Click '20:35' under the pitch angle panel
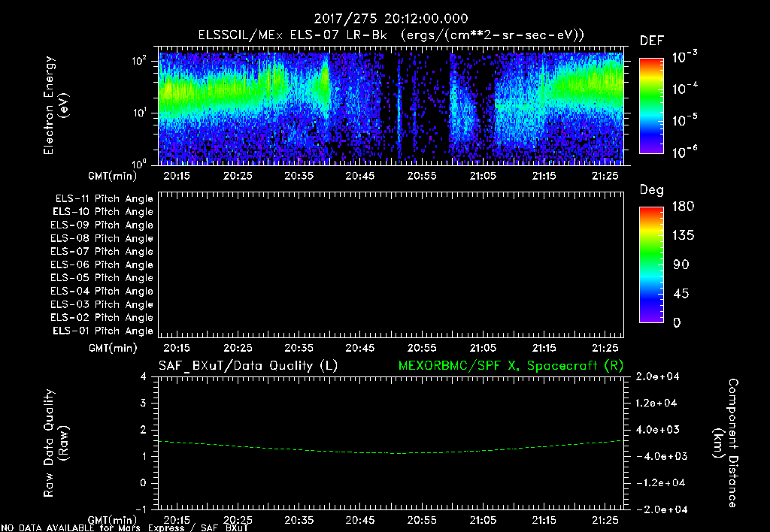Viewport: 770px width, 532px height. (x=299, y=348)
